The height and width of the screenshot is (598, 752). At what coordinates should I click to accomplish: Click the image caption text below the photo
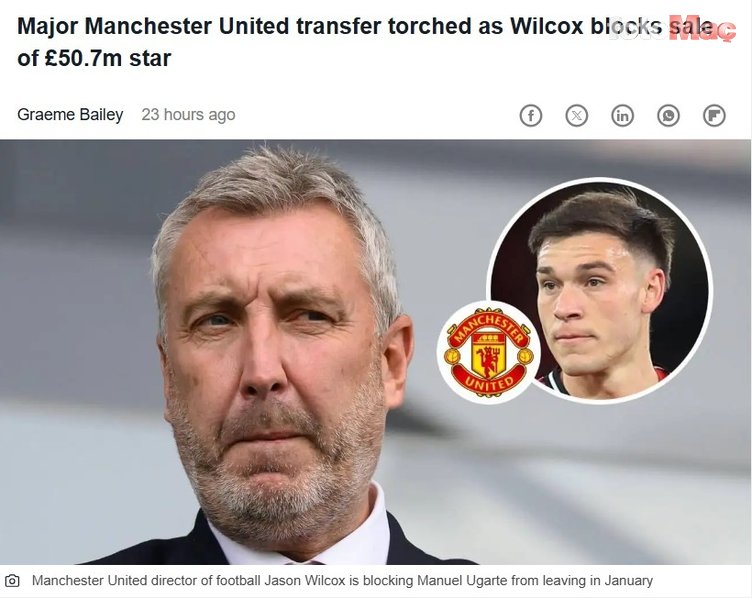342,581
